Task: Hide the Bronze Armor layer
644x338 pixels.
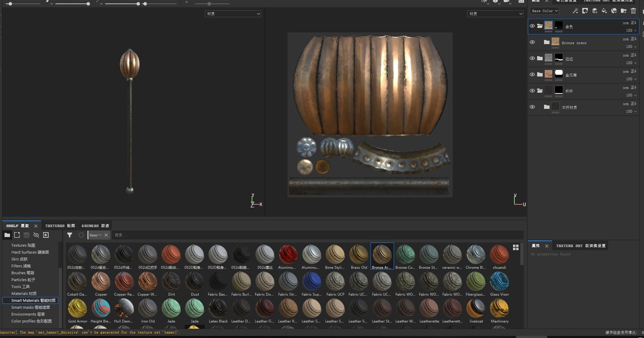Action: coord(532,42)
